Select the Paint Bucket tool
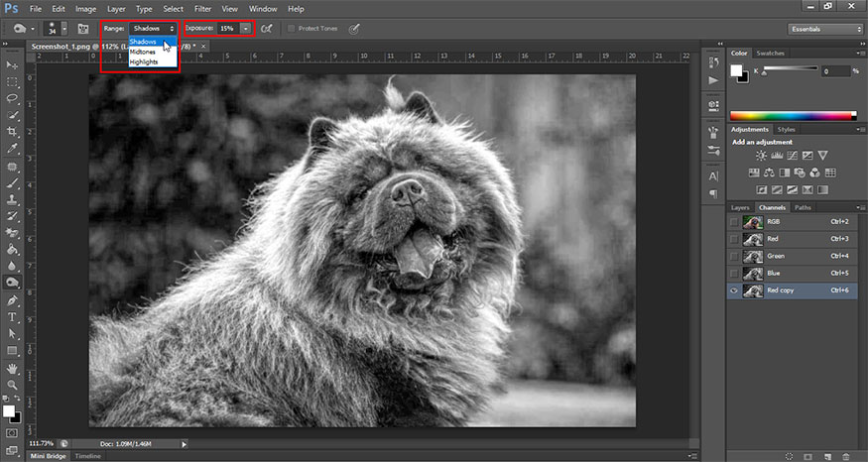The height and width of the screenshot is (462, 868). [12, 250]
